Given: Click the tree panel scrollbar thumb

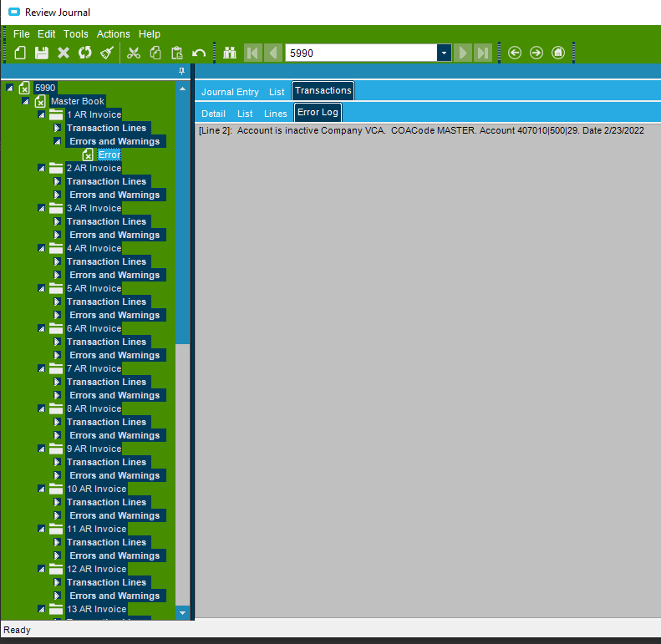Looking at the screenshot, I should pyautogui.click(x=182, y=219).
